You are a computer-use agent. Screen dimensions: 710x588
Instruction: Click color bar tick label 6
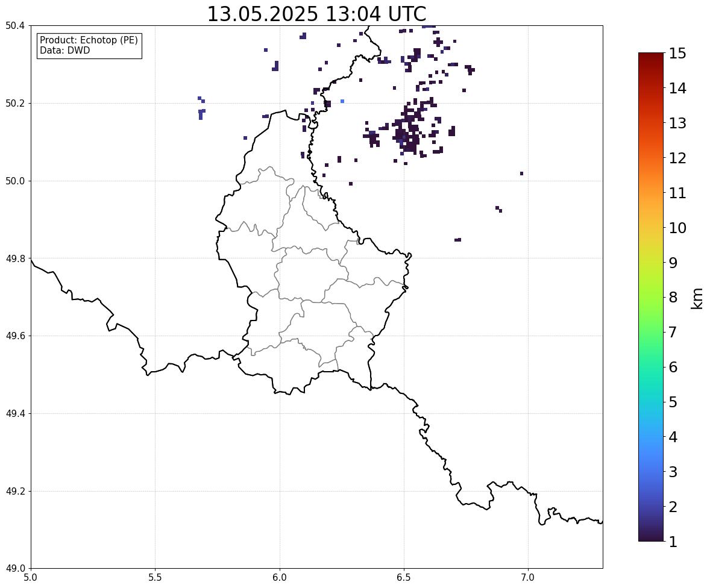point(673,367)
